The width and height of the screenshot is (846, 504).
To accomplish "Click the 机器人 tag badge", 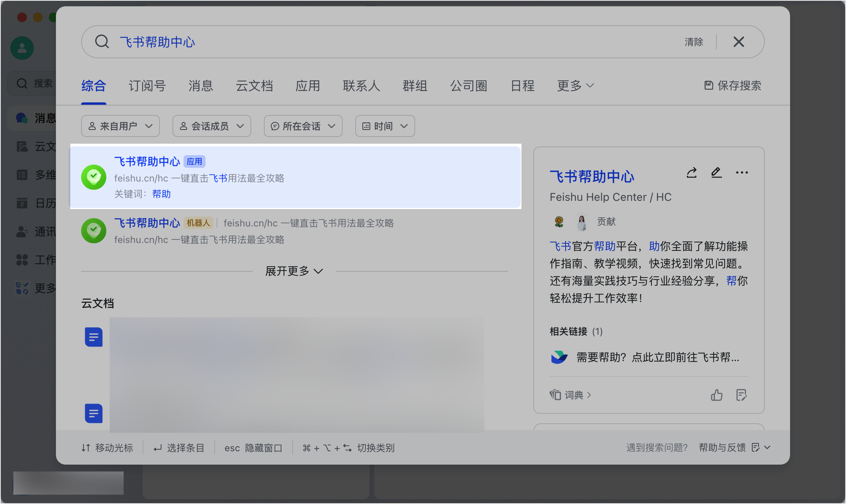I will [x=198, y=223].
